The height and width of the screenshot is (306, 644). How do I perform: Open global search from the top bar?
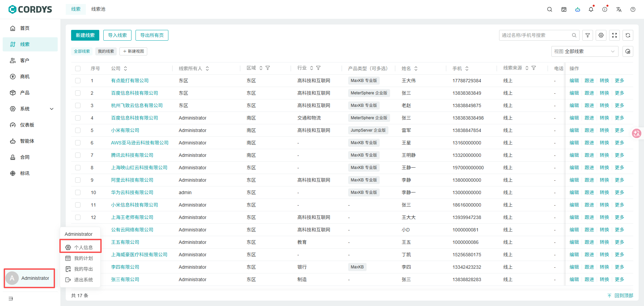click(x=549, y=9)
